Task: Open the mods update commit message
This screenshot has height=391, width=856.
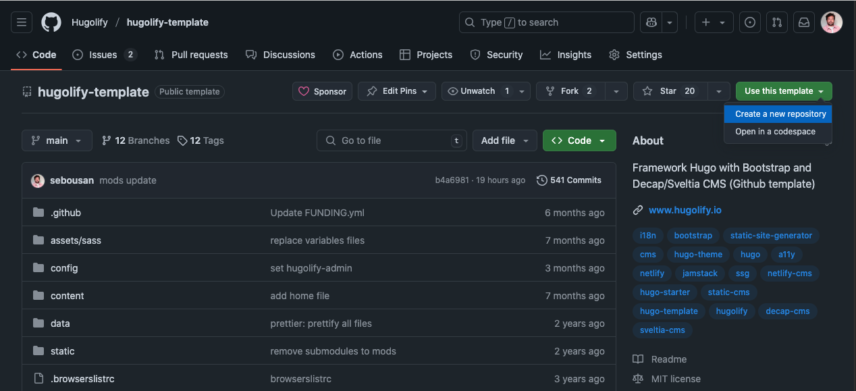Action: coord(128,180)
